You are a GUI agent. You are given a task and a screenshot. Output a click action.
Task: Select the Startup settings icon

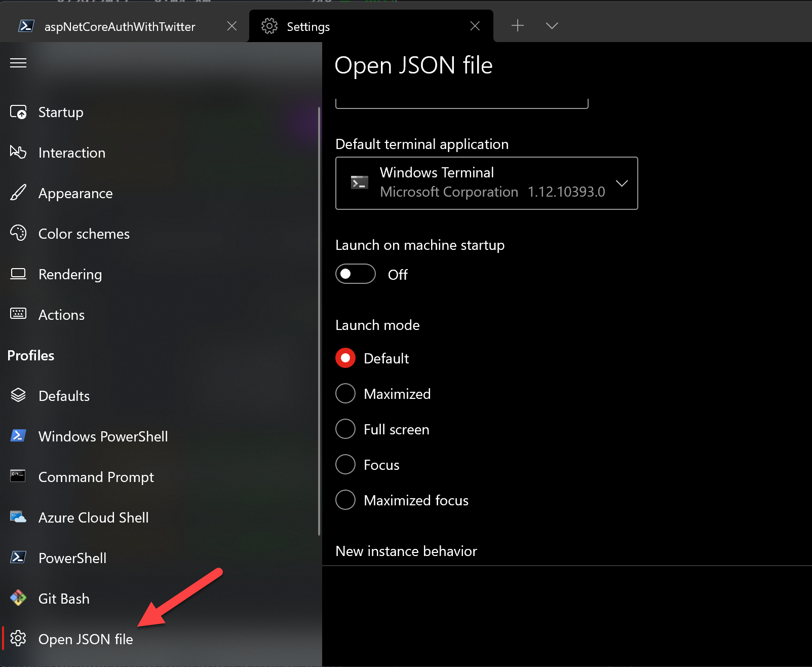[x=18, y=112]
